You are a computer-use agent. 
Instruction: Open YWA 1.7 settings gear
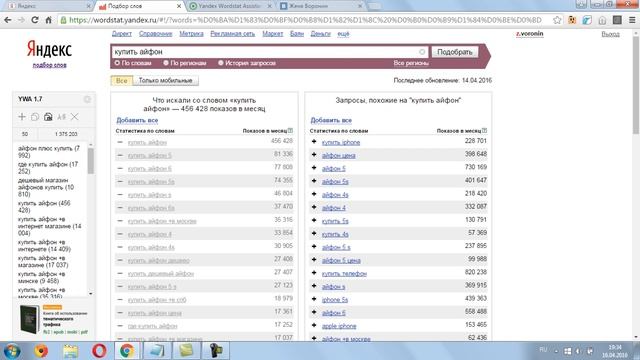87,99
